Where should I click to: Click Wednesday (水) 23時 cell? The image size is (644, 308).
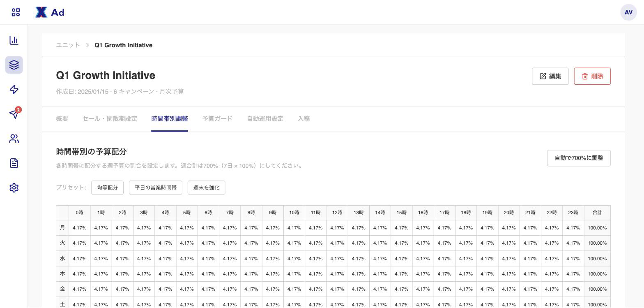click(573, 259)
